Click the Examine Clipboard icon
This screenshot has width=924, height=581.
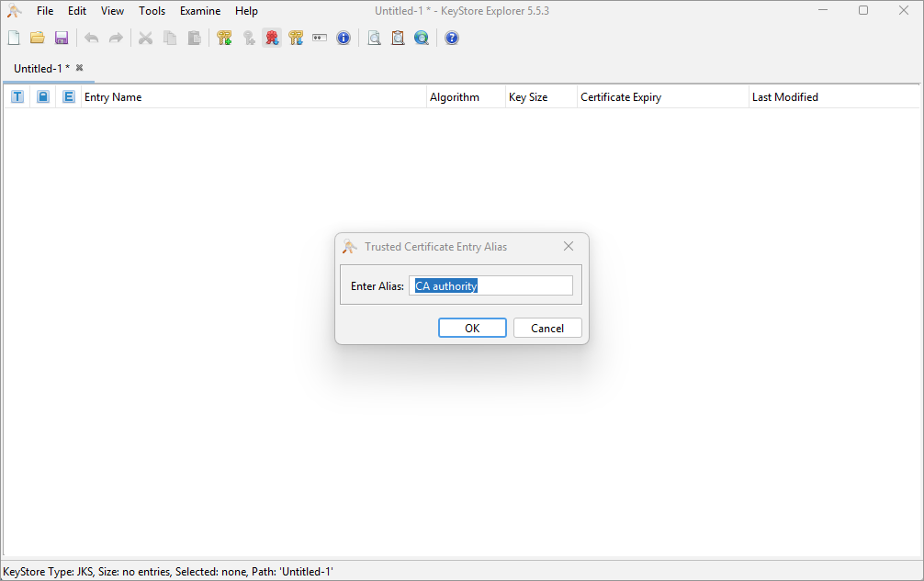(x=398, y=38)
